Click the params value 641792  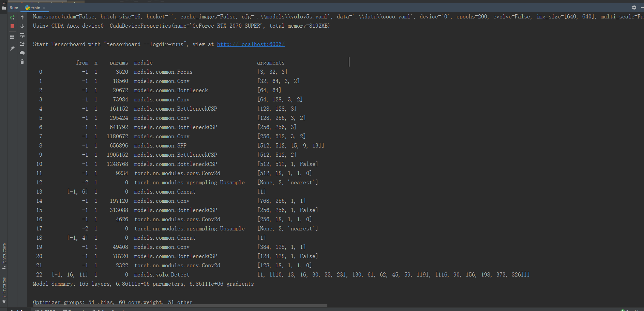click(x=119, y=127)
